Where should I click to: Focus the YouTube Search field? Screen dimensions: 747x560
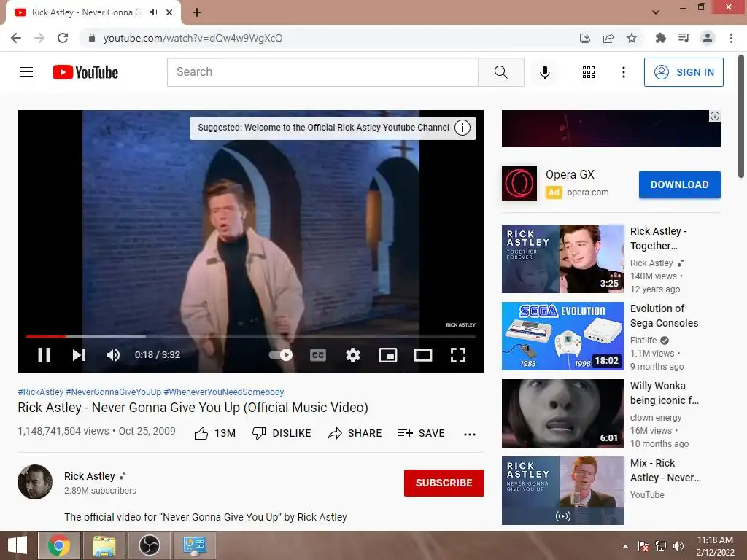322,72
